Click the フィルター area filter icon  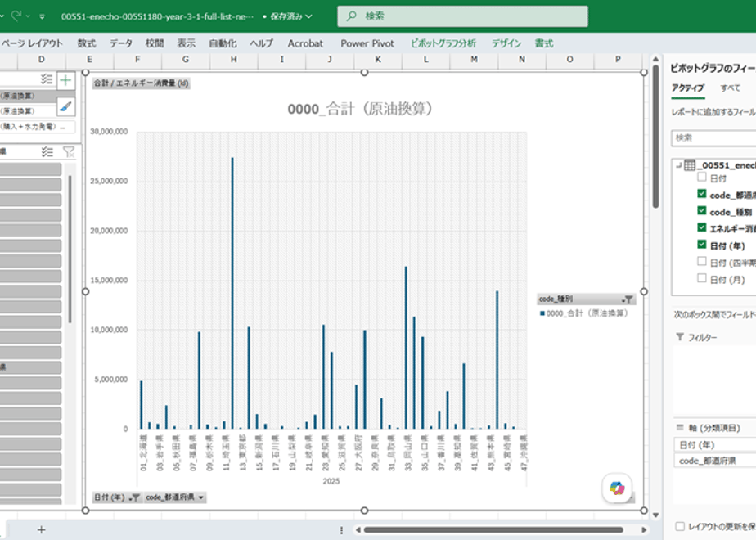point(680,337)
